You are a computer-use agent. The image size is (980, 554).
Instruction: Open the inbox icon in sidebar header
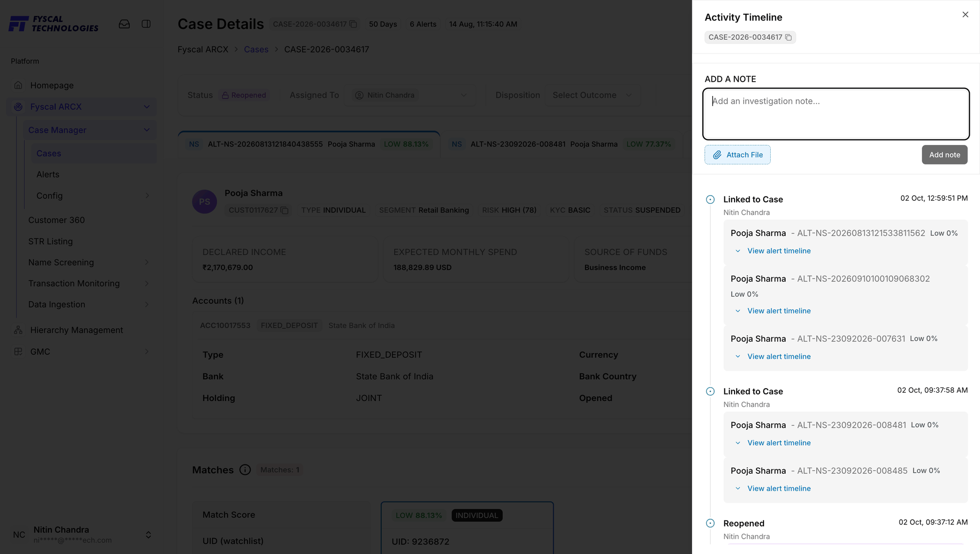[124, 24]
